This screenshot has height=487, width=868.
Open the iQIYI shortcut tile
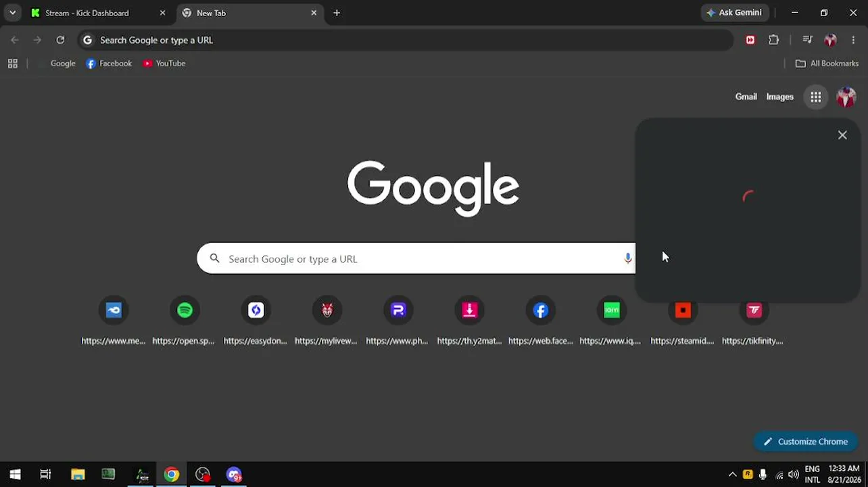point(612,310)
